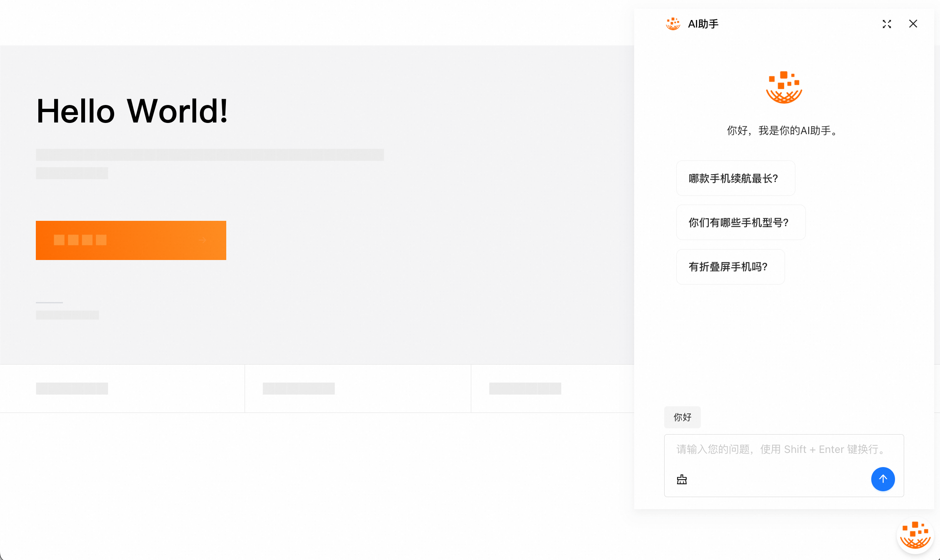Click the second placeholder tab in bottom row
Viewport: 940px width, 560px height.
click(x=358, y=388)
